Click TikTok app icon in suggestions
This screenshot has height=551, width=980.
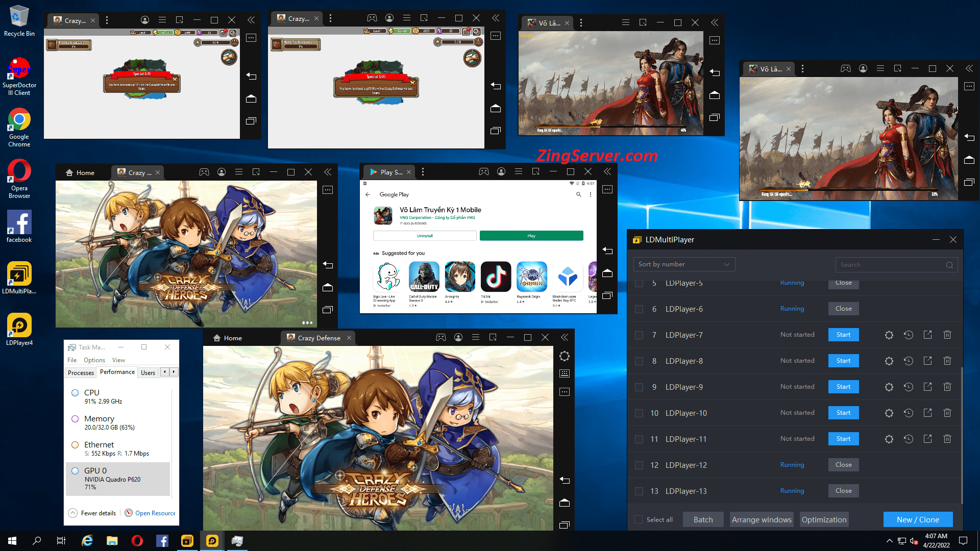(x=495, y=277)
